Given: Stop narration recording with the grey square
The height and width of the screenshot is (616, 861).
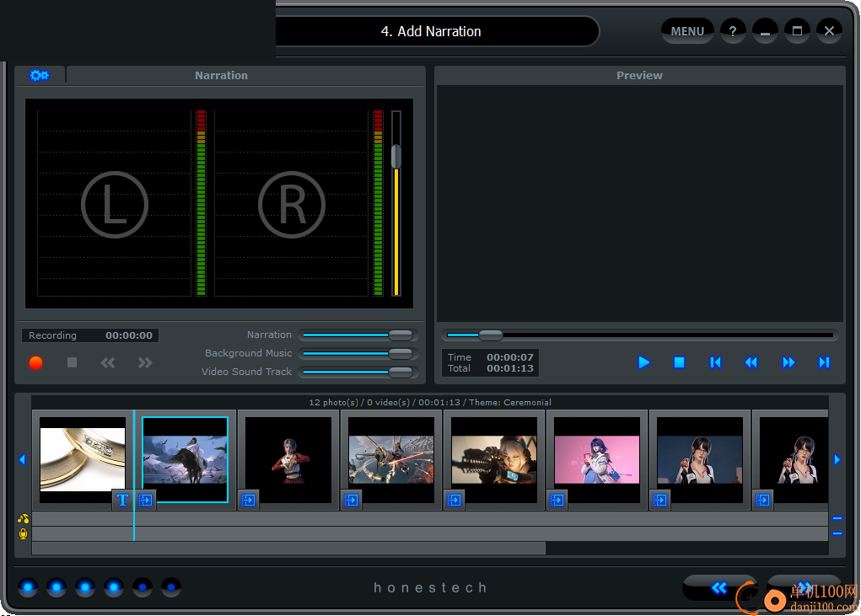Looking at the screenshot, I should tap(72, 362).
